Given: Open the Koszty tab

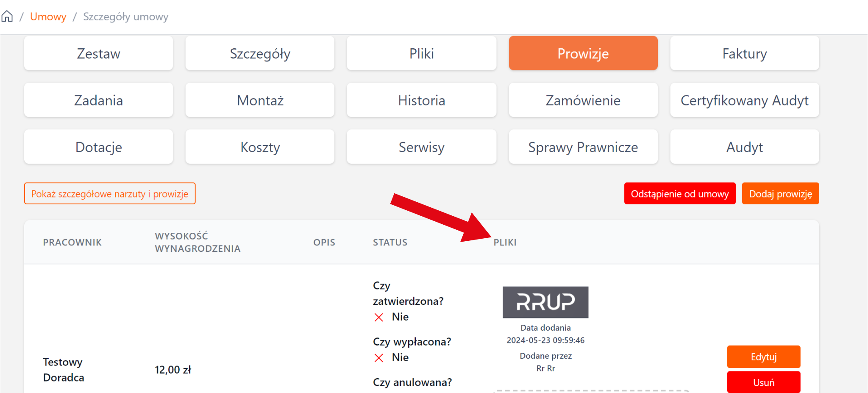Looking at the screenshot, I should (260, 147).
